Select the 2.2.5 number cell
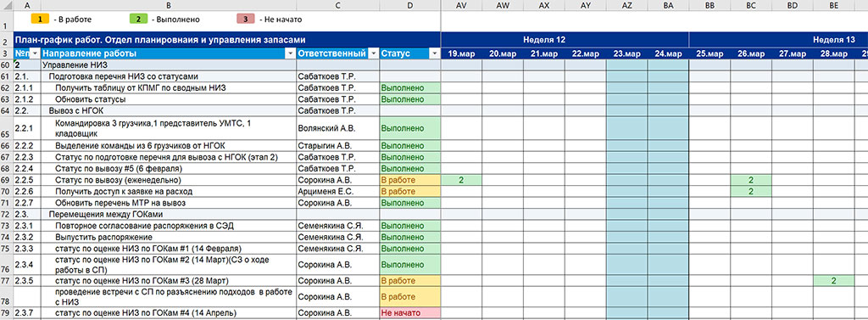Screen dimensions: 868x320 coord(27,180)
